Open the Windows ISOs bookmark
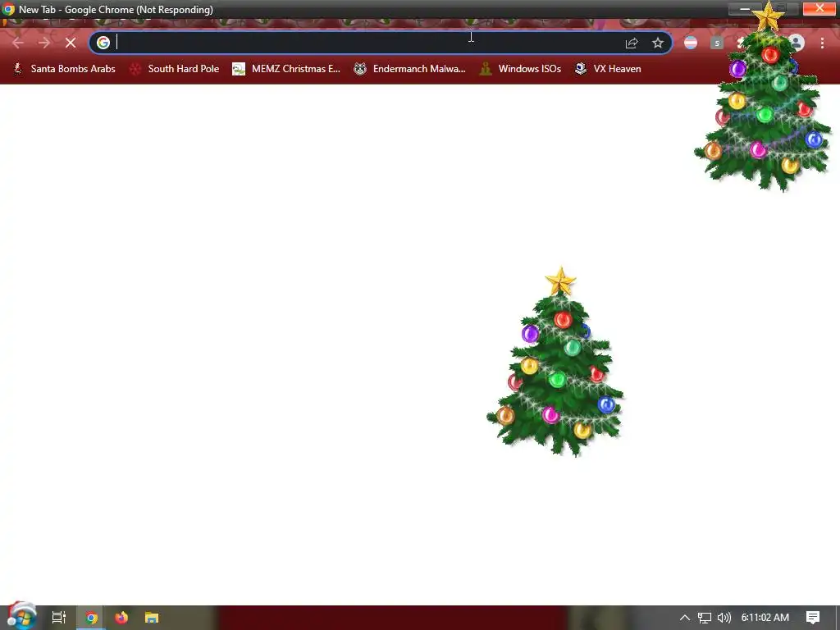 tap(520, 69)
